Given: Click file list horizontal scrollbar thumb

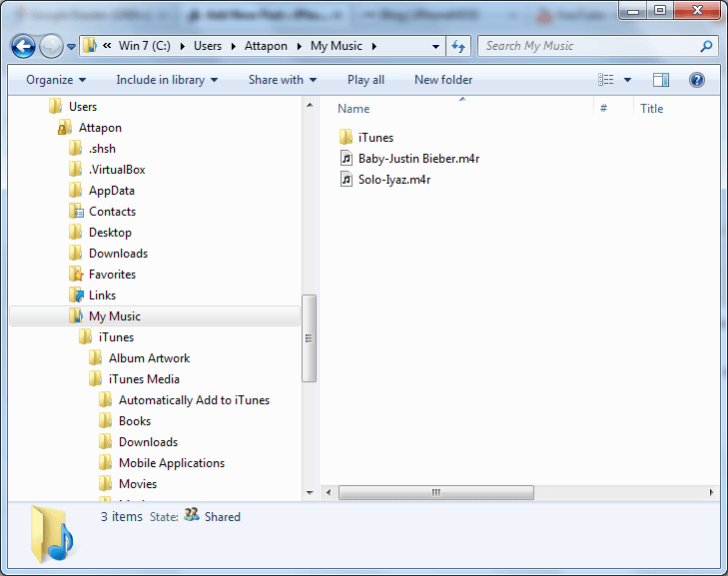Looking at the screenshot, I should tap(436, 492).
